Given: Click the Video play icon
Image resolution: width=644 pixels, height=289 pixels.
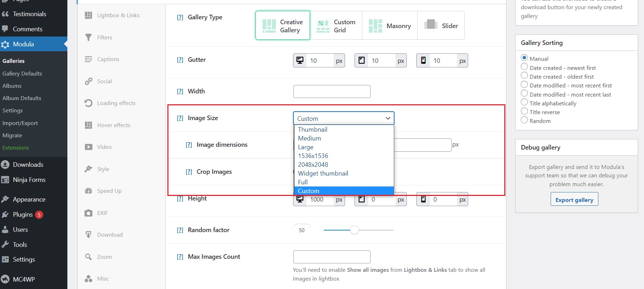Looking at the screenshot, I should 88,147.
